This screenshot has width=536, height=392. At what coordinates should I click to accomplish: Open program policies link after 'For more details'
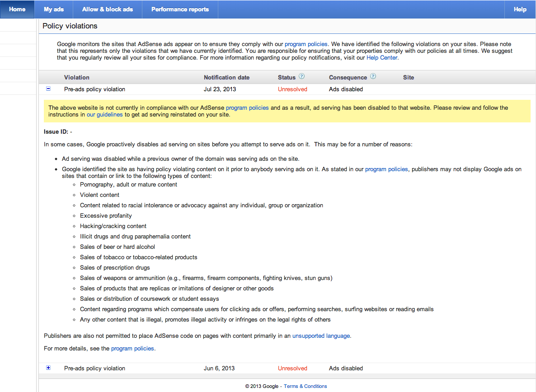click(x=132, y=349)
